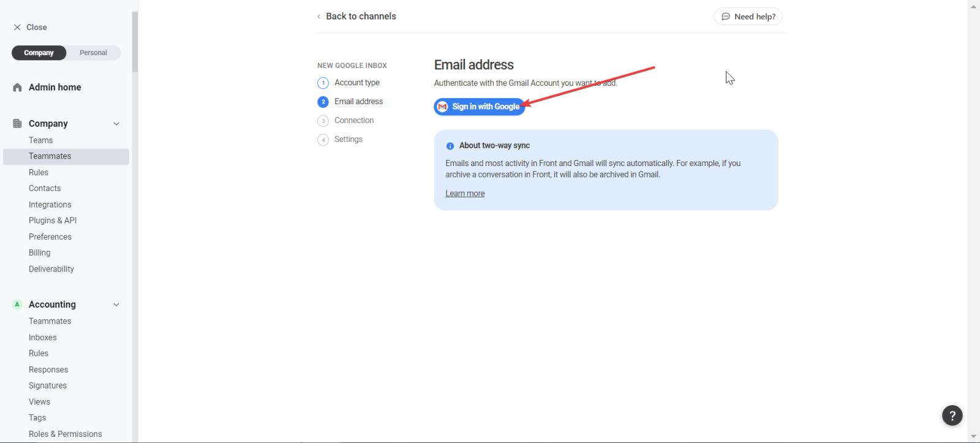Click the chat icon in Need help
Image resolution: width=980 pixels, height=443 pixels.
tap(726, 17)
